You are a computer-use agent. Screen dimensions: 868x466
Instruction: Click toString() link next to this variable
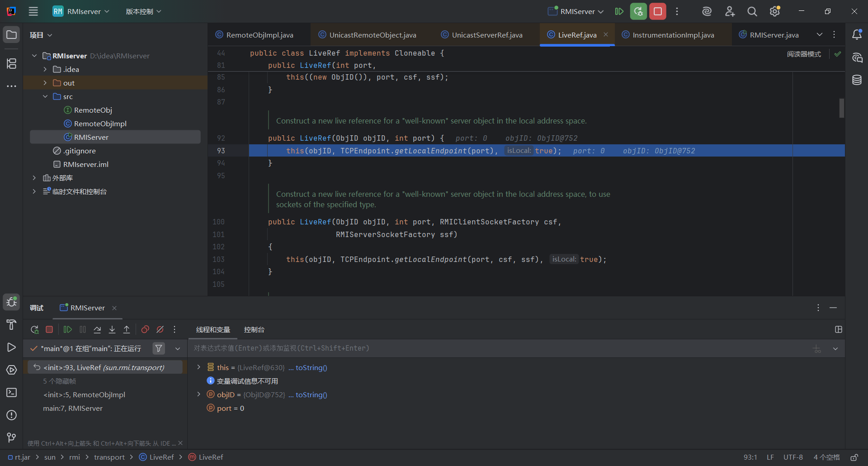pyautogui.click(x=311, y=368)
